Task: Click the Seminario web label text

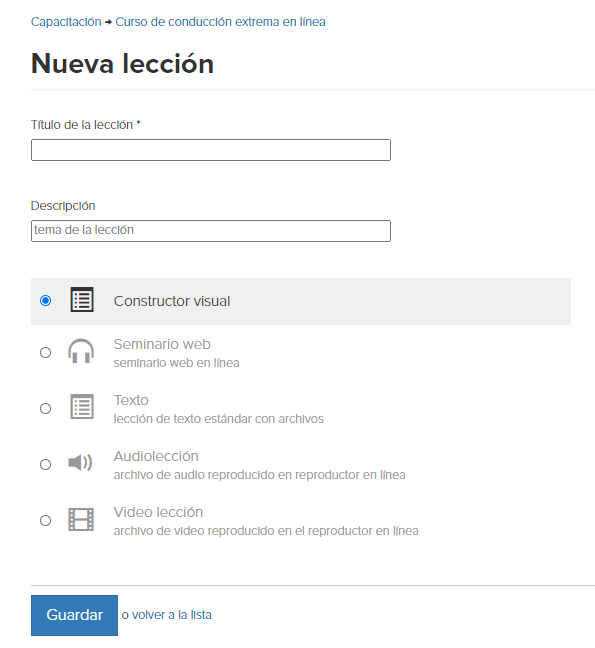Action: click(x=162, y=344)
